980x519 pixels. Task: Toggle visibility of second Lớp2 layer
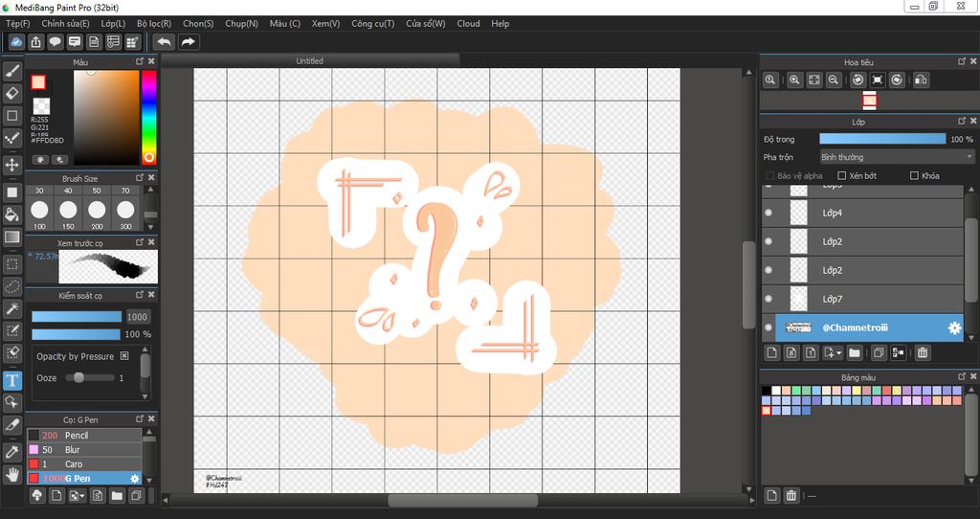click(768, 270)
